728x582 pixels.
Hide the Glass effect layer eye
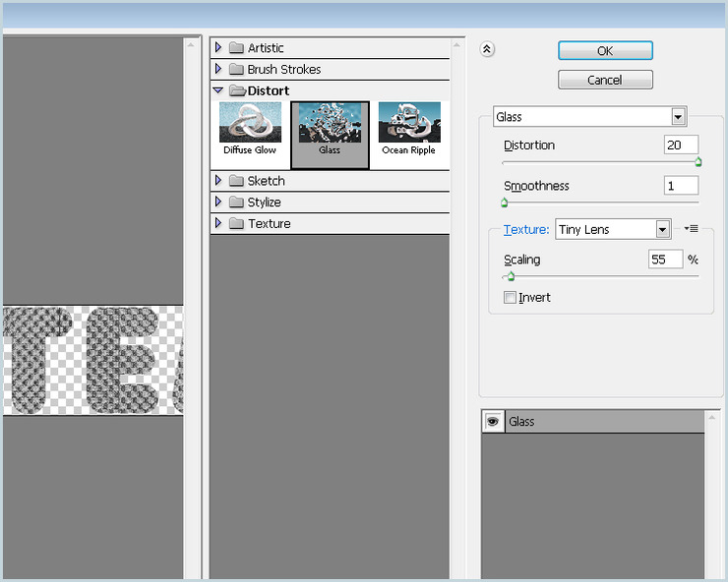coord(493,421)
